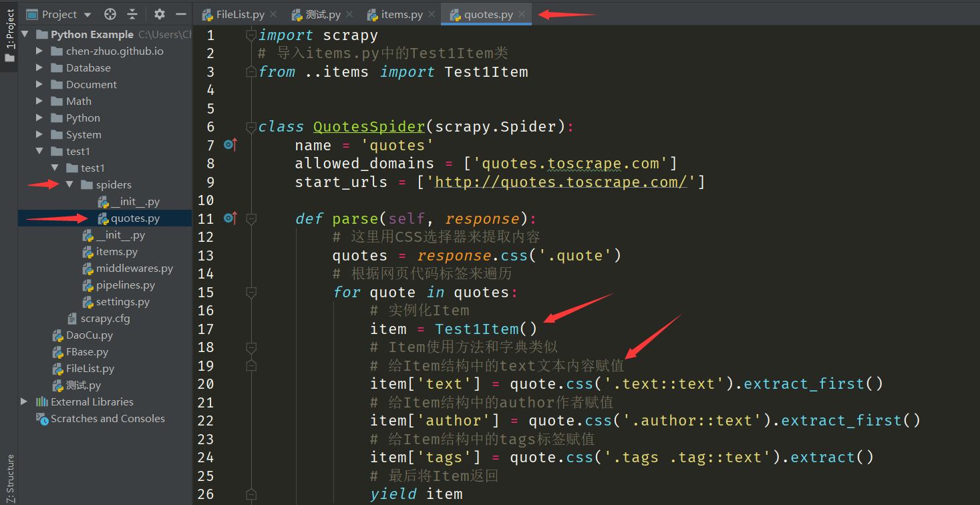This screenshot has width=980, height=505.
Task: Click the locate/scroll-from-source target icon
Action: pos(111,14)
